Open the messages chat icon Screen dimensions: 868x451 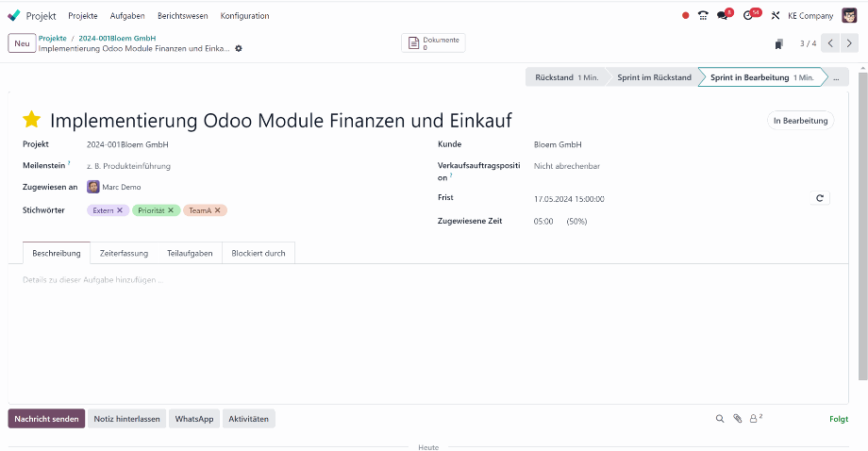(722, 15)
